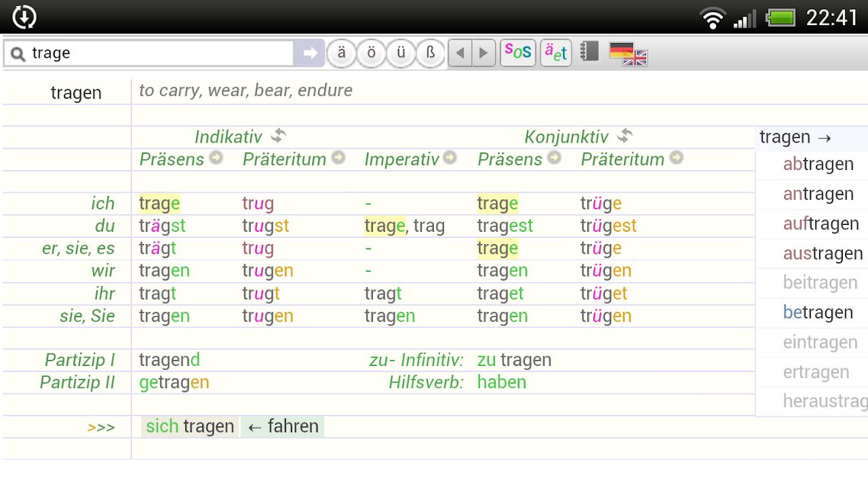
Task: Open the tragen → derived verbs header
Action: [795, 136]
